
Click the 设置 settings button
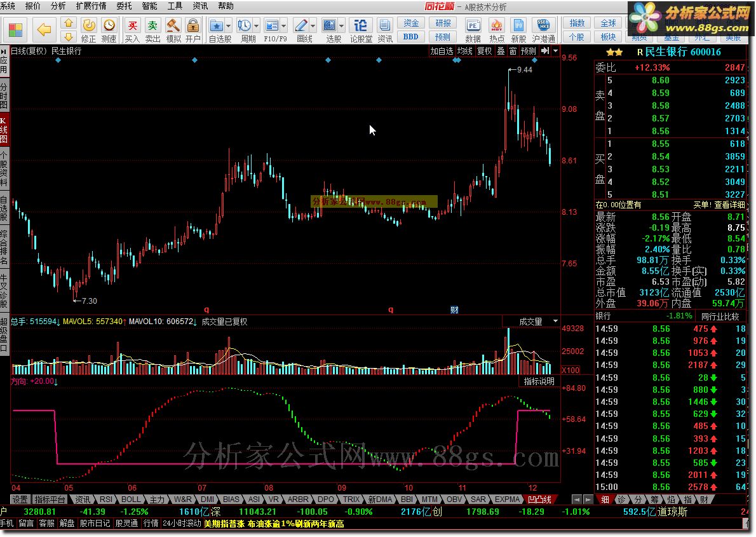[x=20, y=500]
